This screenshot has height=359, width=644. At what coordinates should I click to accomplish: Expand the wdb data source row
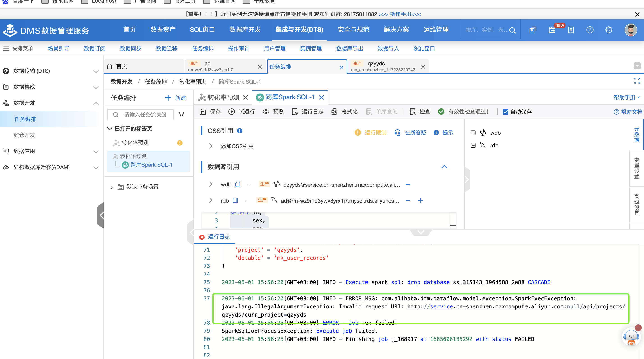[210, 184]
